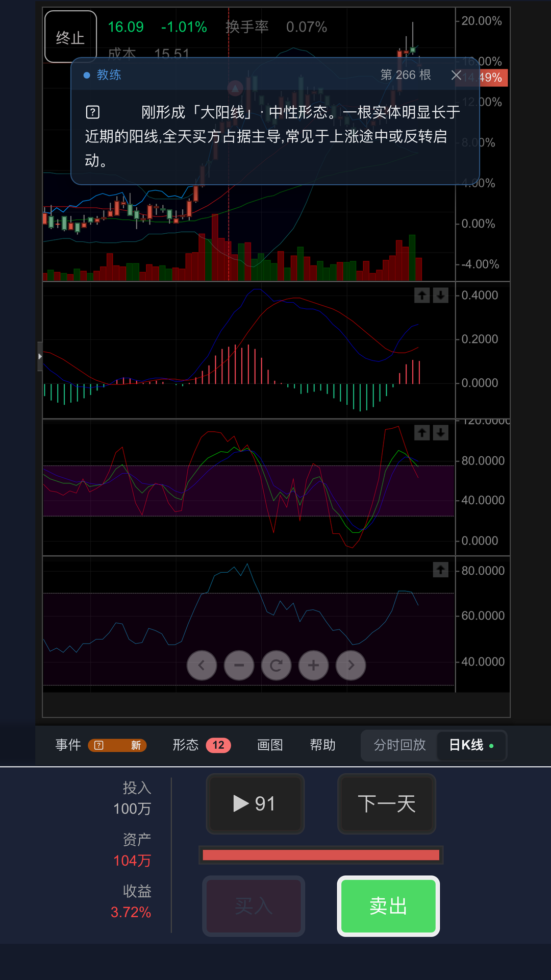The height and width of the screenshot is (980, 551).
Task: Open the 画图 drawing tab
Action: pos(270,745)
